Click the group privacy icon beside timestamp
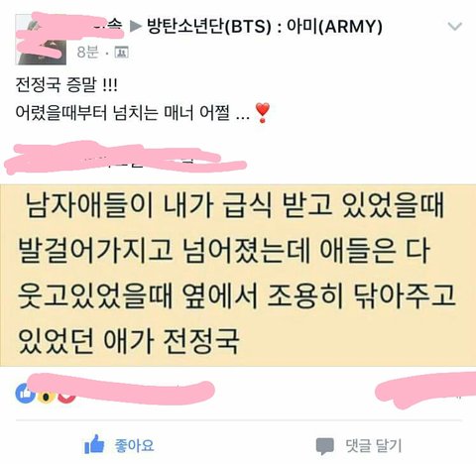The image size is (476, 464). point(121,53)
